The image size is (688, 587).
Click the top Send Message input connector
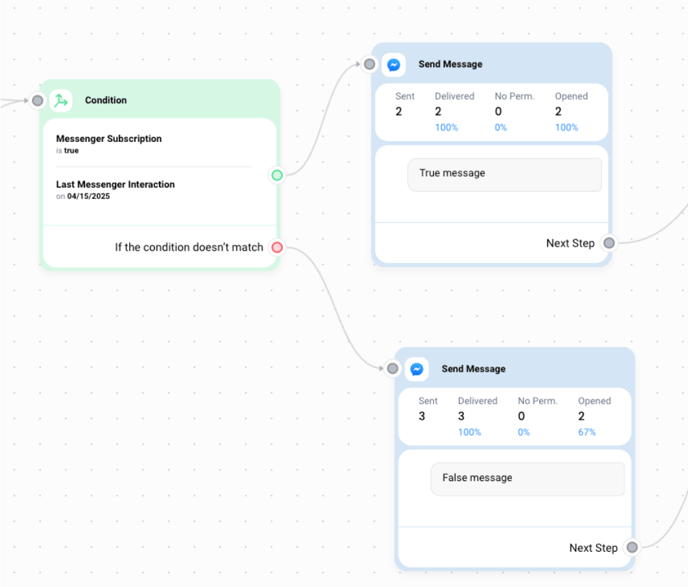(x=369, y=64)
